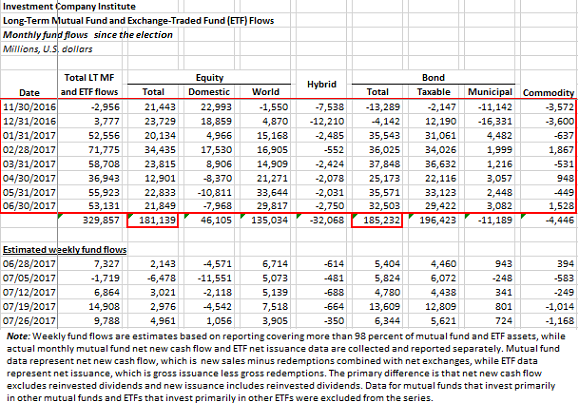Click the Millions, U.S. dollars subtitle
579x403 pixels.
tap(48, 49)
